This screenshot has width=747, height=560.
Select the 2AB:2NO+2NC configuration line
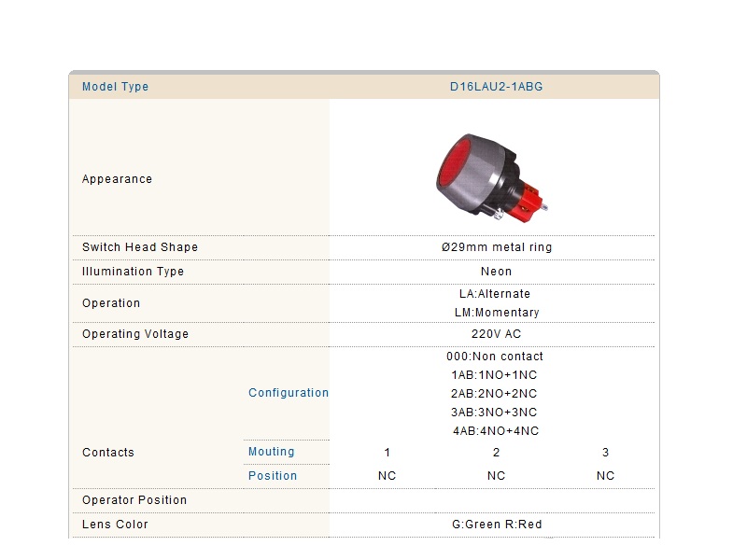pos(494,393)
